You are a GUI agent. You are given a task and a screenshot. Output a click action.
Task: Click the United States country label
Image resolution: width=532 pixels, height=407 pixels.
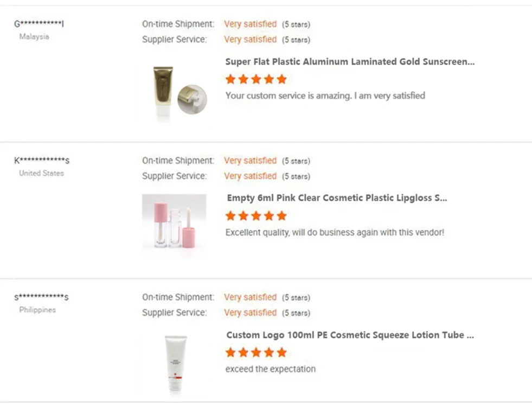pos(41,174)
